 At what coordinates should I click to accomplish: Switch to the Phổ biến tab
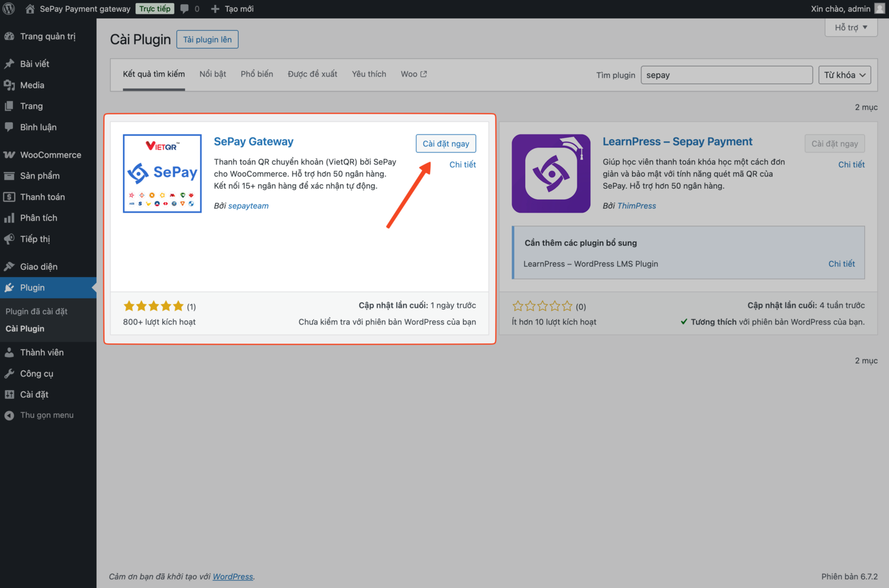(x=256, y=74)
